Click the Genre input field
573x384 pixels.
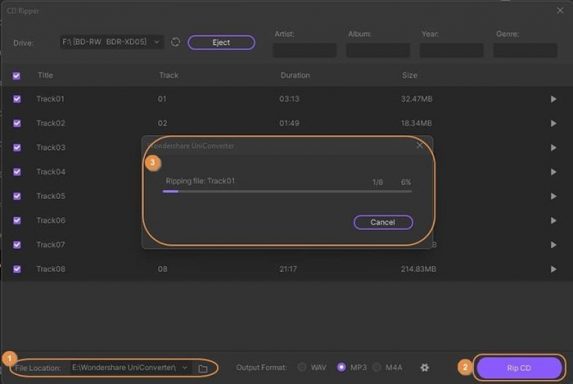coord(525,50)
